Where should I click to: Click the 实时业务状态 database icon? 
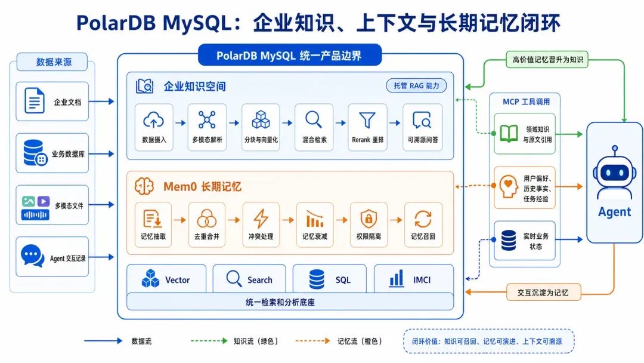pyautogui.click(x=509, y=241)
